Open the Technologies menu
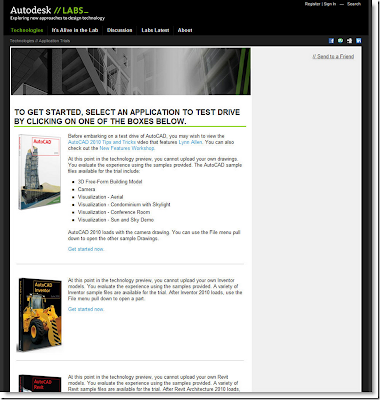 27,30
